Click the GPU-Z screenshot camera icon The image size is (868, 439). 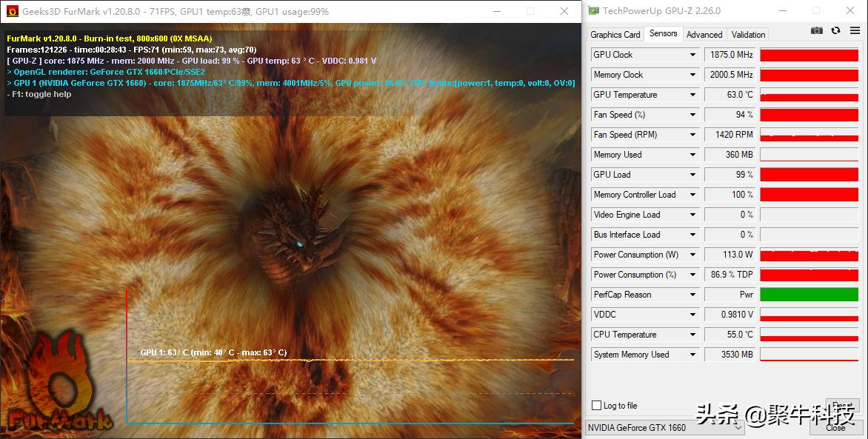point(816,30)
